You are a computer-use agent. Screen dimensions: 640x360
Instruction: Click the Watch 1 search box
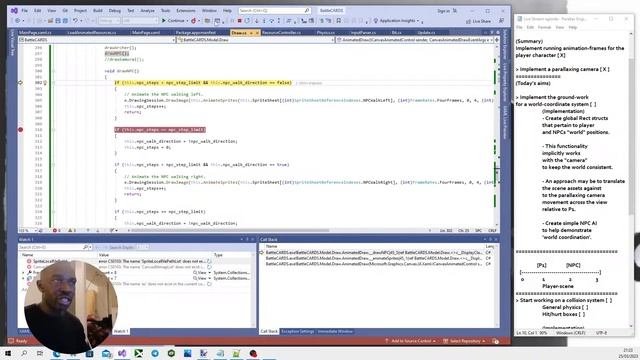point(55,247)
